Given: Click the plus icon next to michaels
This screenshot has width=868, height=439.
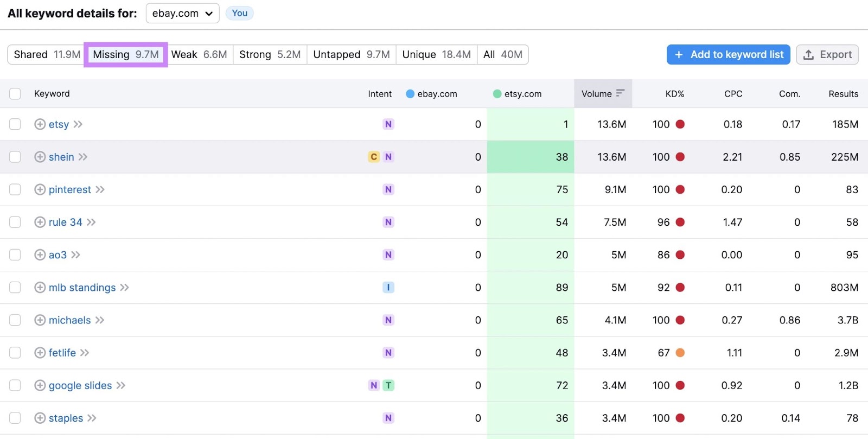Looking at the screenshot, I should [40, 320].
